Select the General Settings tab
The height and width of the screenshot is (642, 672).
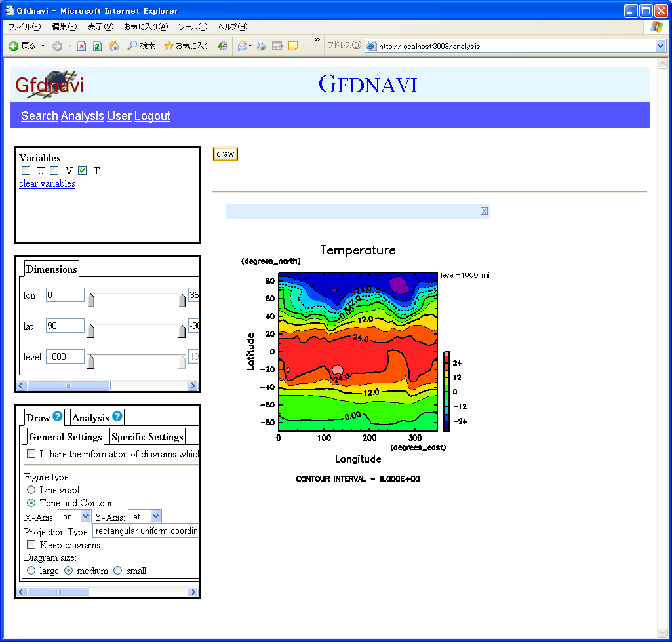pyautogui.click(x=66, y=437)
